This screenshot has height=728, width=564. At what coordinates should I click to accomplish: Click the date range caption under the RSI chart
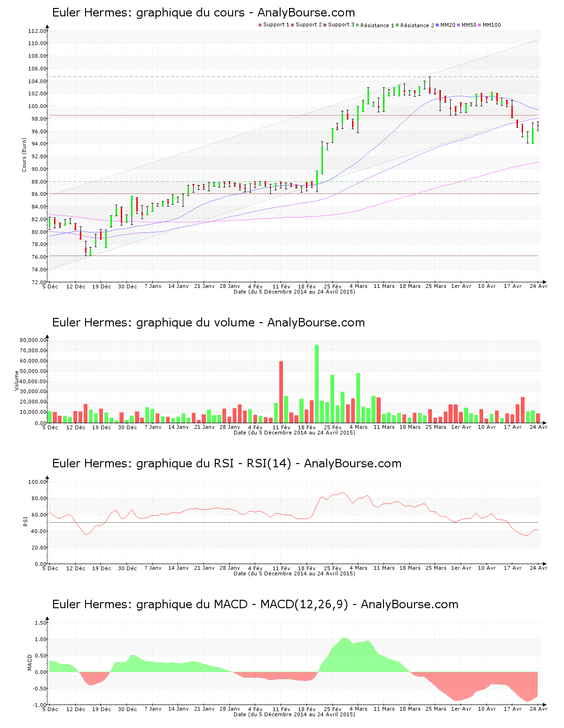[294, 573]
